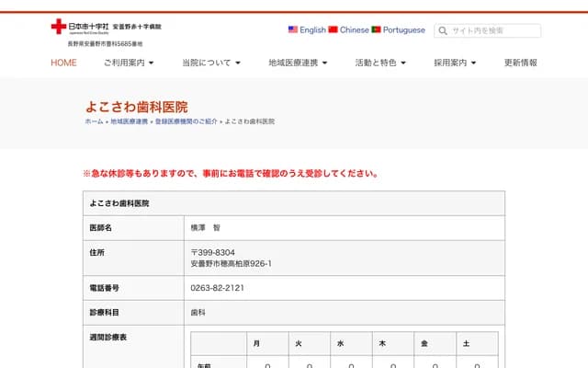Focus the サイト内を検索 search field
Image resolution: width=588 pixels, height=368 pixels.
492,30
